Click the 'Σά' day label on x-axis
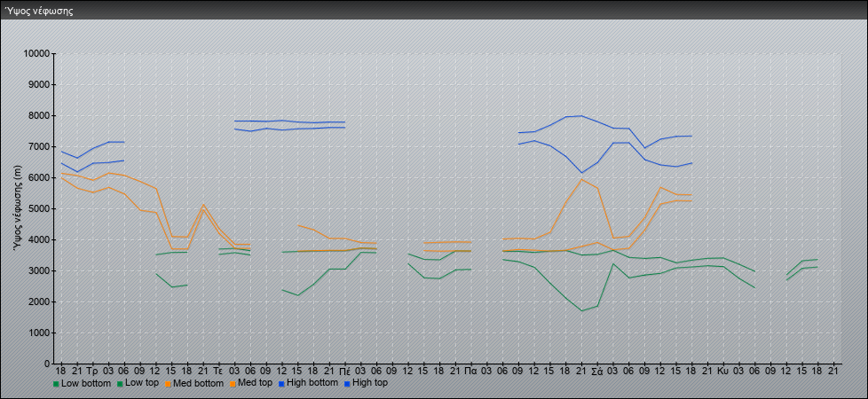Image resolution: width=868 pixels, height=399 pixels. click(597, 371)
